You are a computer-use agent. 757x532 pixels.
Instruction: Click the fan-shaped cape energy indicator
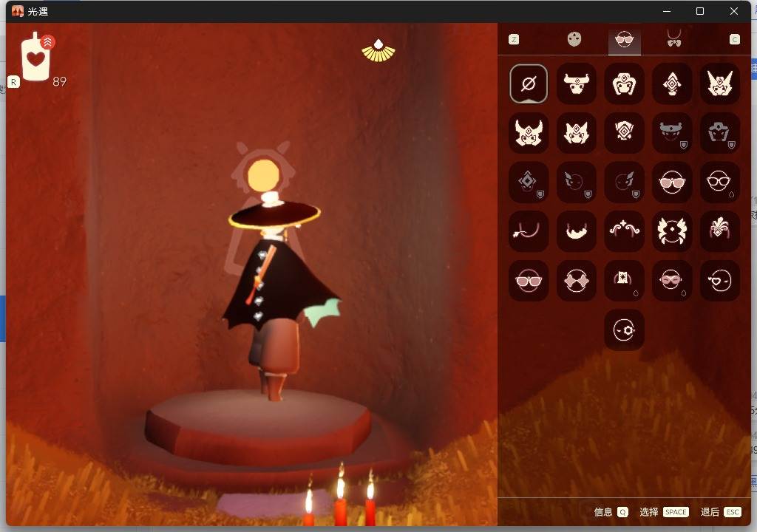(x=378, y=51)
